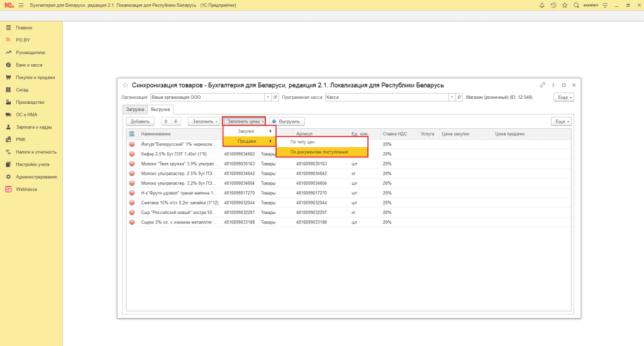
Task: Open the header Еще dropdown next to shop ID
Action: click(563, 98)
